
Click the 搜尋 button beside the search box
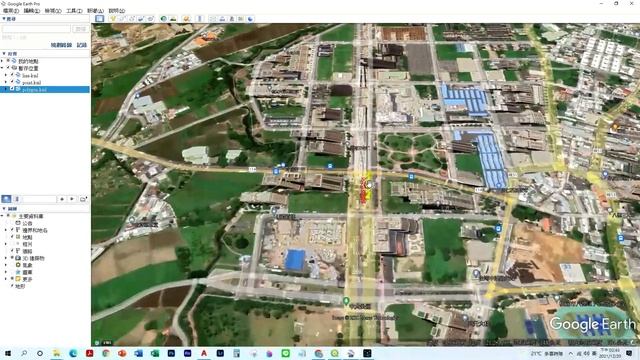(81, 29)
